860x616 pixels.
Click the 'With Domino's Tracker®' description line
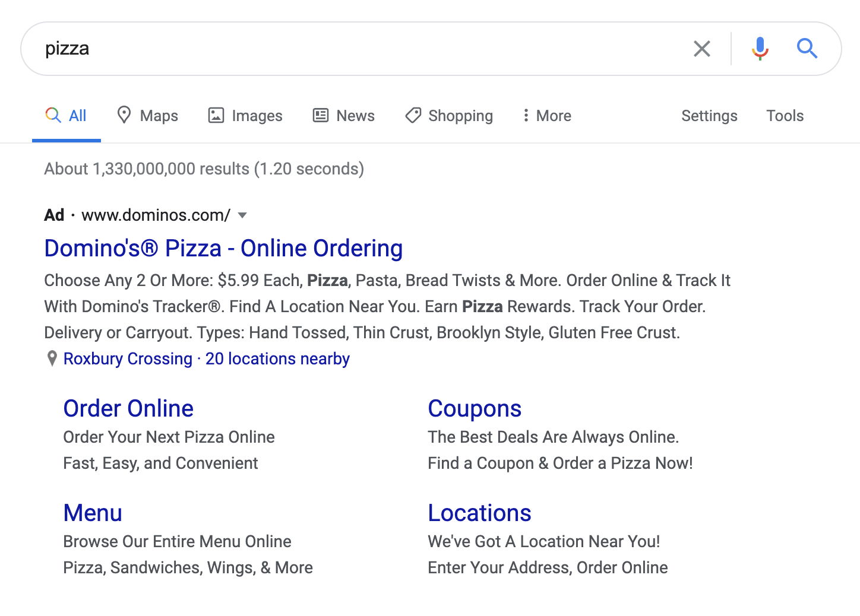pyautogui.click(x=375, y=307)
